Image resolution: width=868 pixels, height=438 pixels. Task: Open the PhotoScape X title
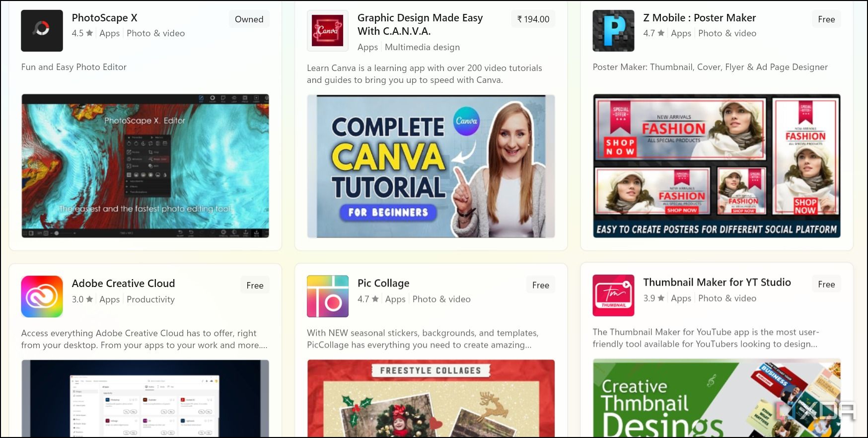point(105,18)
